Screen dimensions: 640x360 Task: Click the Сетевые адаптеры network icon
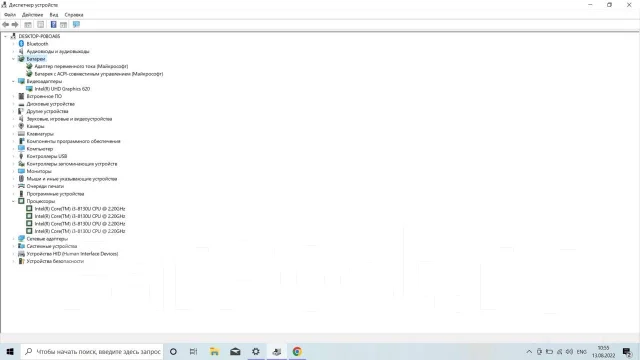pos(21,238)
